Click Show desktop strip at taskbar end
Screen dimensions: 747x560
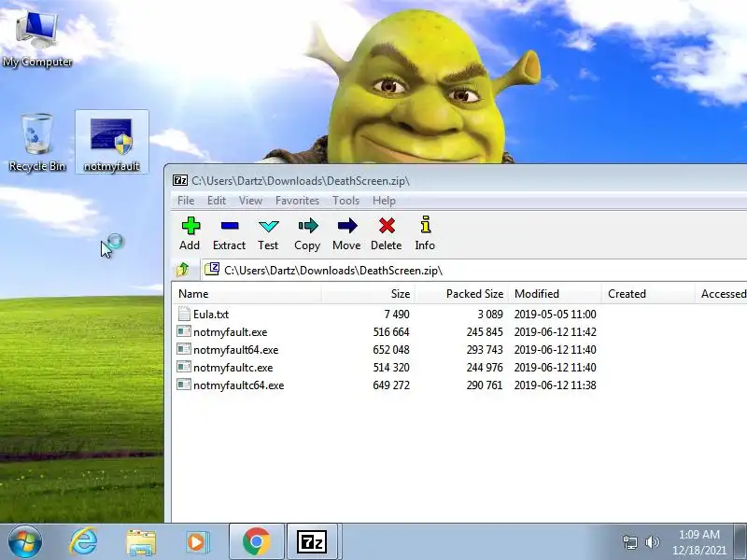click(740, 541)
